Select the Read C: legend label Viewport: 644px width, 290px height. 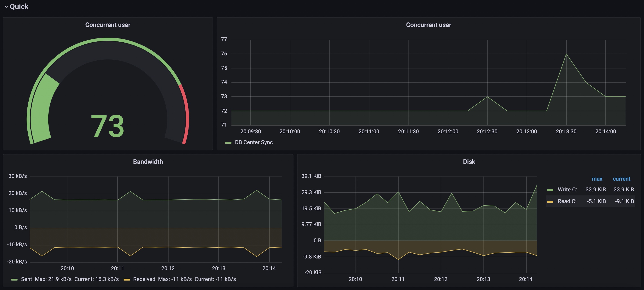567,201
